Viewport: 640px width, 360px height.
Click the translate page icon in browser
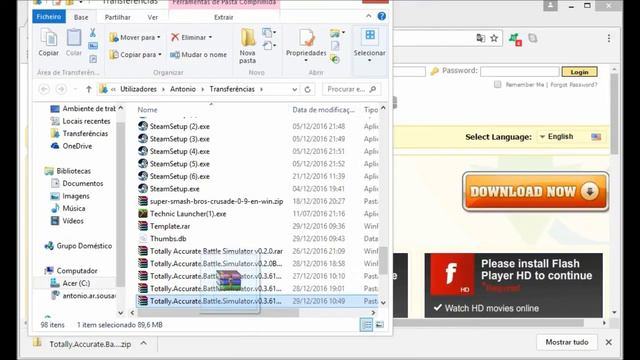coord(481,38)
